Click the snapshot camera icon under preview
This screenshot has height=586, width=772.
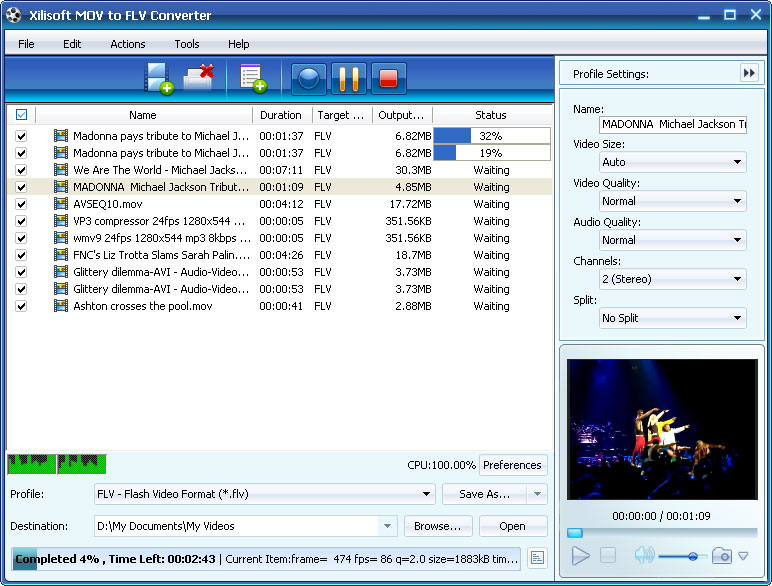click(x=722, y=556)
